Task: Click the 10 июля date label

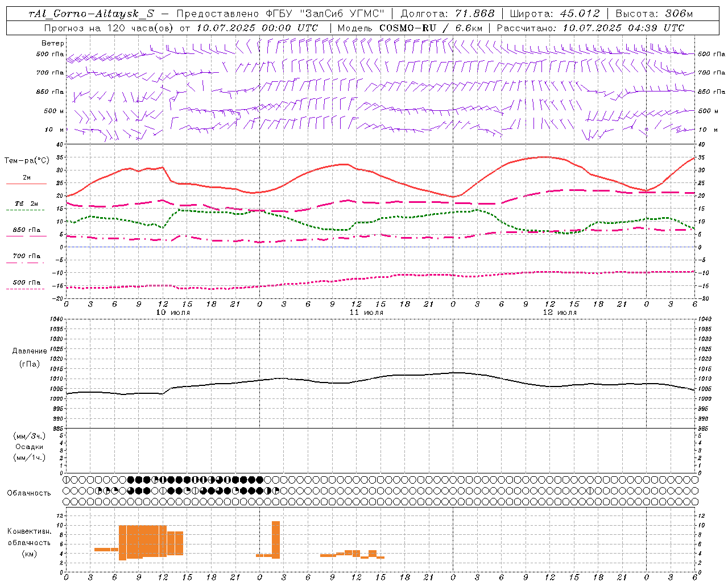Action: (173, 313)
